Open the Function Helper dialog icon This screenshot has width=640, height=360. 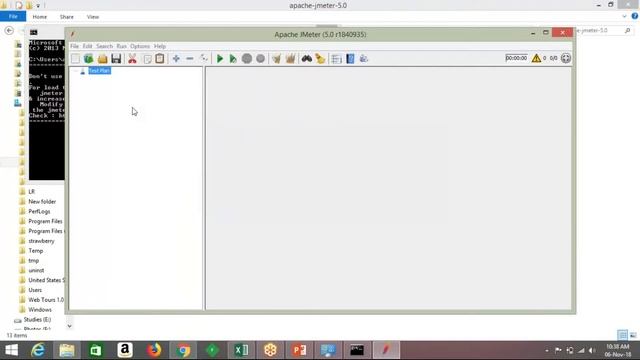[336, 58]
